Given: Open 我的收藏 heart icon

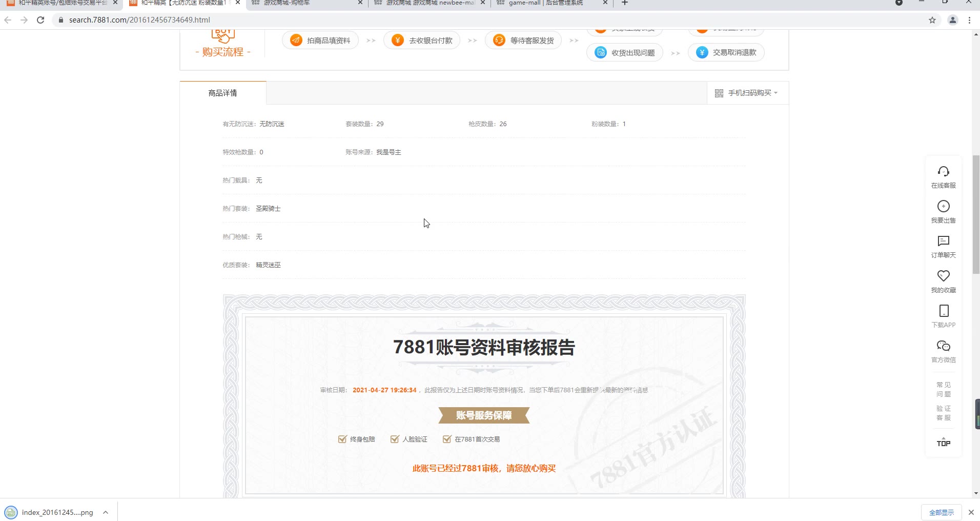Looking at the screenshot, I should click(x=943, y=276).
